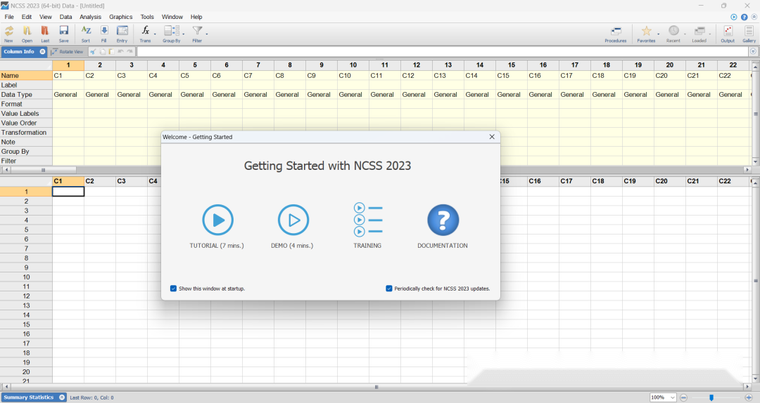
Task: Open the Output window icon
Action: point(728,32)
